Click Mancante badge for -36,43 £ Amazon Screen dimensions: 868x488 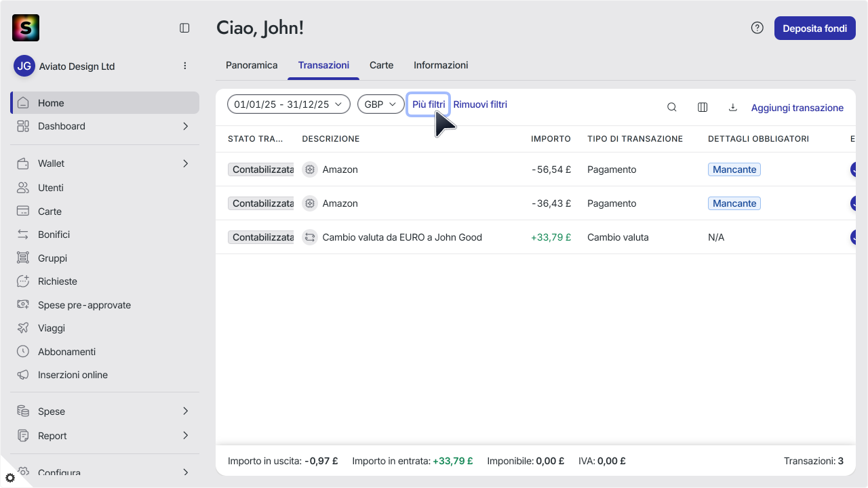click(734, 203)
